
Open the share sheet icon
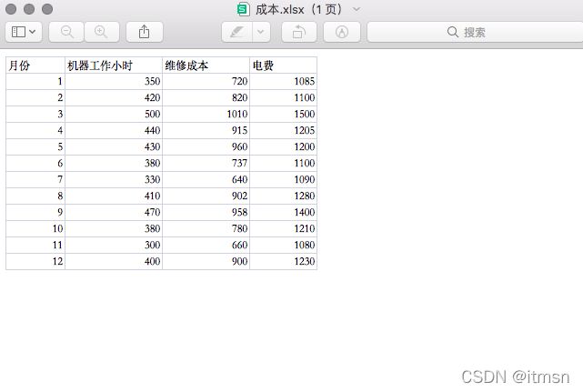click(x=145, y=32)
